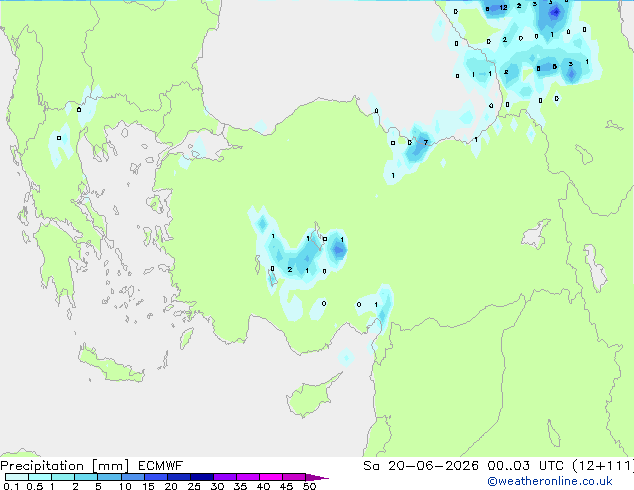This screenshot has width=634, height=490.
Task: Select the 5–10 mm legend color swatch
Action: click(109, 477)
